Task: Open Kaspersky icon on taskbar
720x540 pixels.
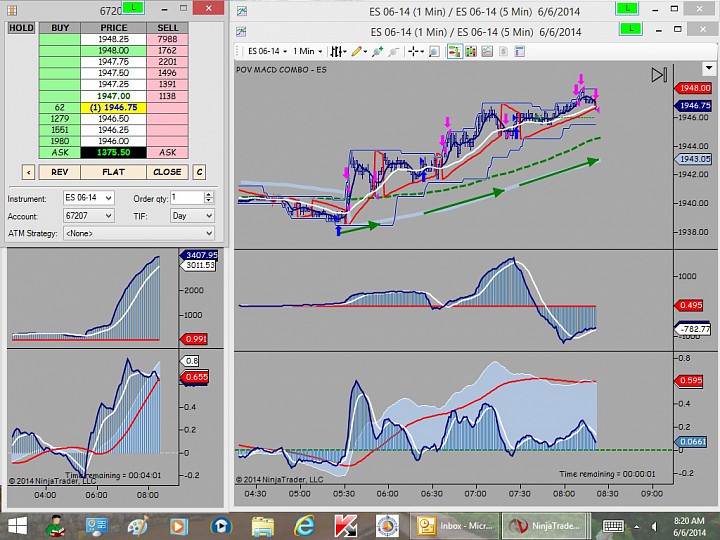Action: click(346, 526)
